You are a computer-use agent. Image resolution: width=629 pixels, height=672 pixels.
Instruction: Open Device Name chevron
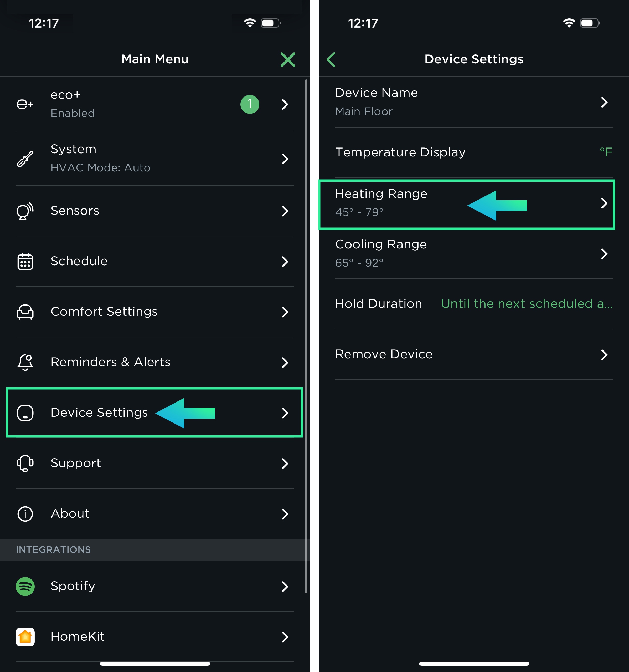point(604,102)
